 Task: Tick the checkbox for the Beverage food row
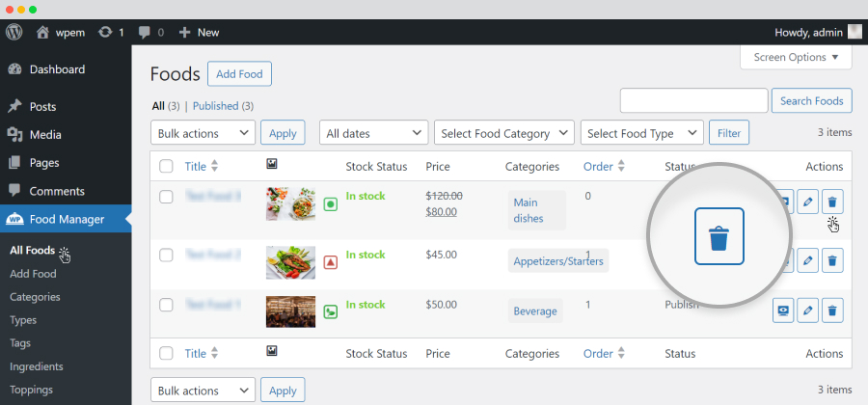(166, 305)
